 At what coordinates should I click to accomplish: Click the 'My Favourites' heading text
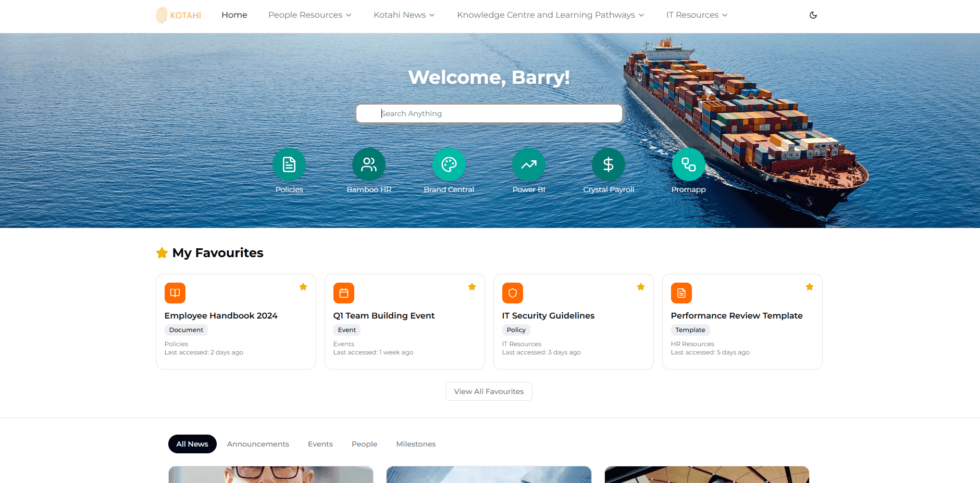point(218,253)
